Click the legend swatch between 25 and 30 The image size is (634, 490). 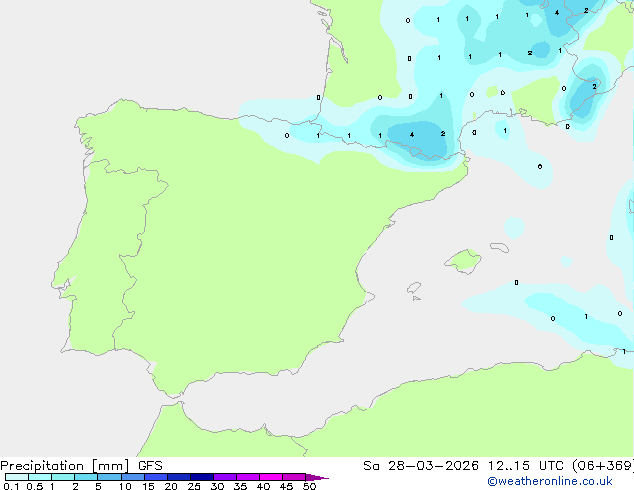[202, 477]
